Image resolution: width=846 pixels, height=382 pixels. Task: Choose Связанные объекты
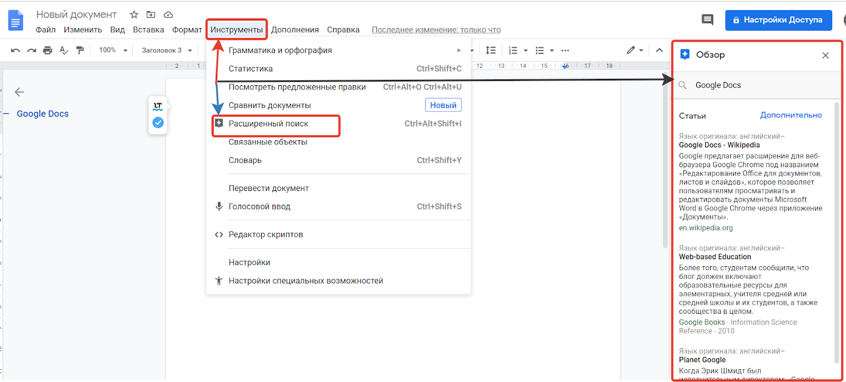(x=338, y=142)
